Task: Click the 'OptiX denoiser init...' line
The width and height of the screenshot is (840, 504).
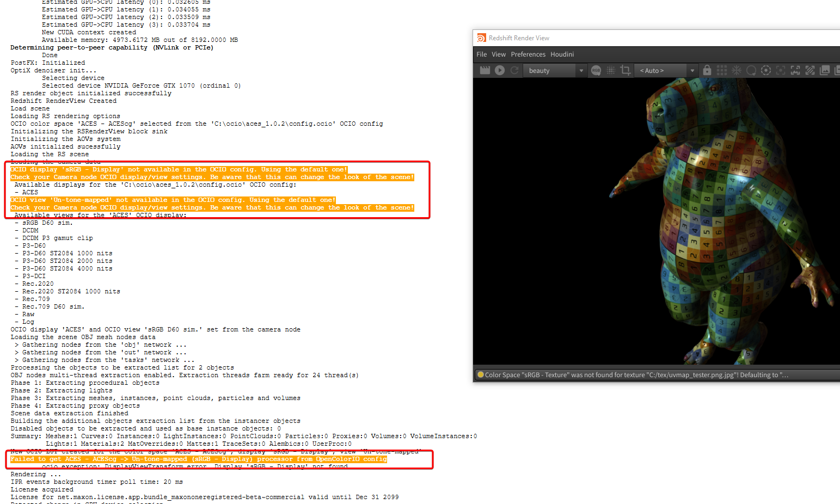Action: click(x=53, y=70)
